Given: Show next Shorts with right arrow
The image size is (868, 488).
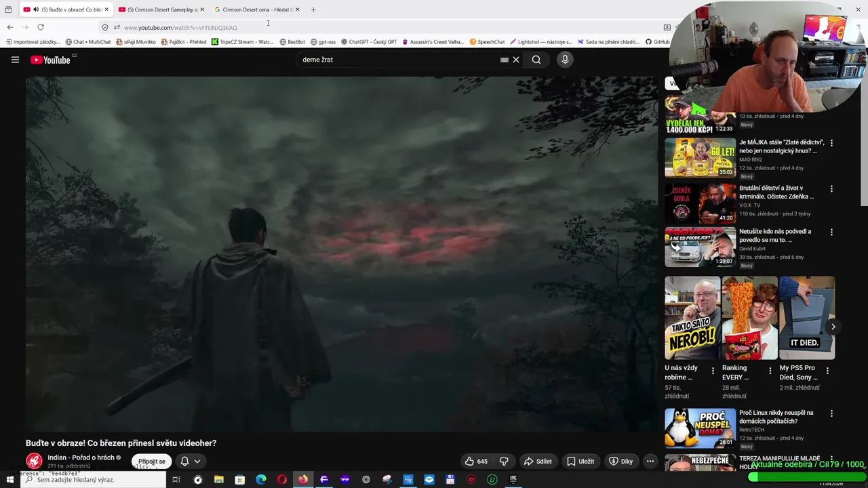Looking at the screenshot, I should click(x=833, y=327).
